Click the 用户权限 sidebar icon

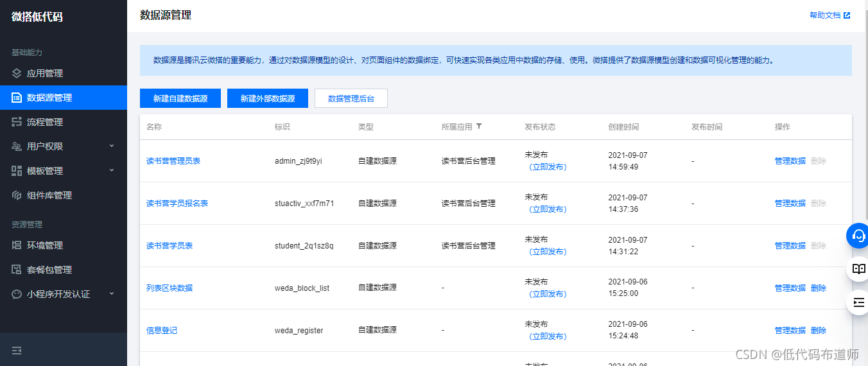[x=17, y=146]
